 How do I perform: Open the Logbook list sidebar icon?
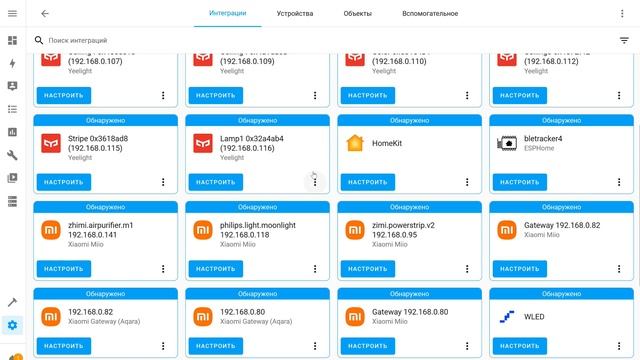pyautogui.click(x=13, y=109)
